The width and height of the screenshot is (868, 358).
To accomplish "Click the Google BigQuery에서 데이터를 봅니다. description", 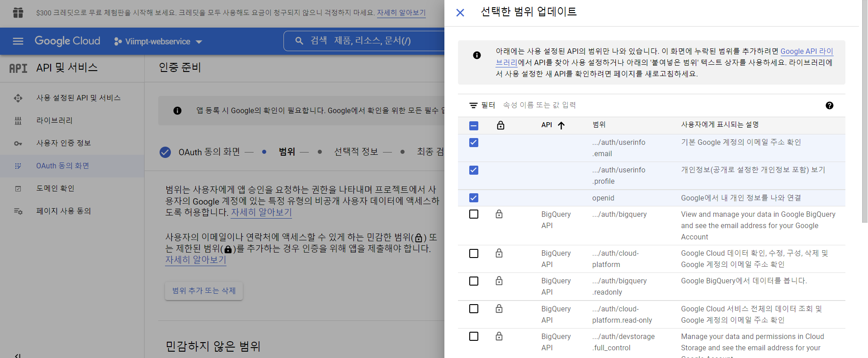I will 744,281.
